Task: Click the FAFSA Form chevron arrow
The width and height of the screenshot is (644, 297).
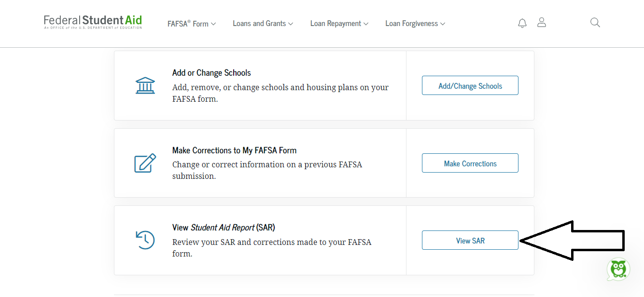Action: (213, 24)
